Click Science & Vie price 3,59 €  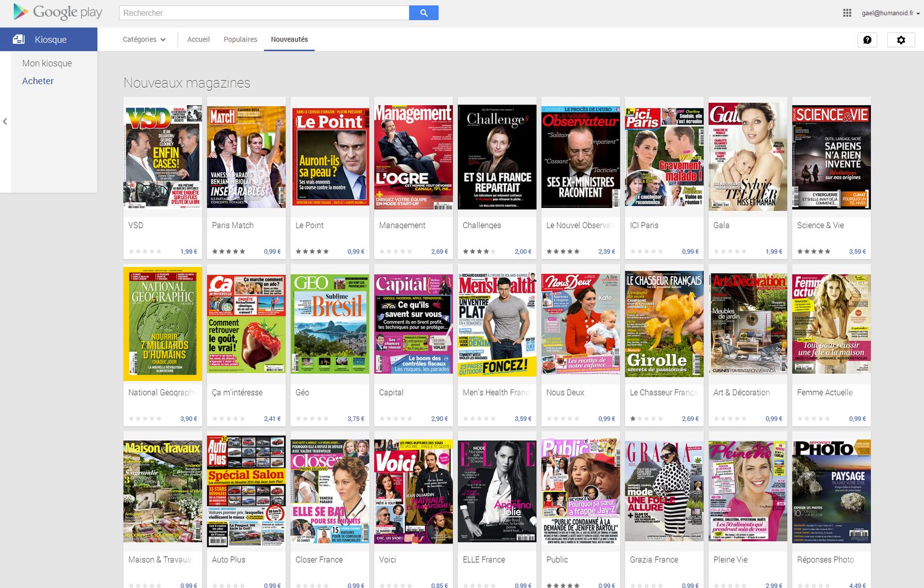pyautogui.click(x=858, y=251)
